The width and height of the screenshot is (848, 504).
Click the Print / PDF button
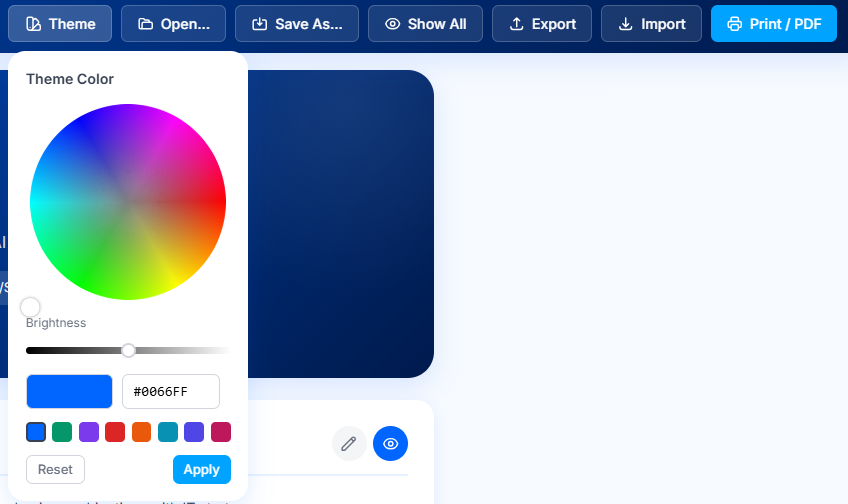pos(774,24)
